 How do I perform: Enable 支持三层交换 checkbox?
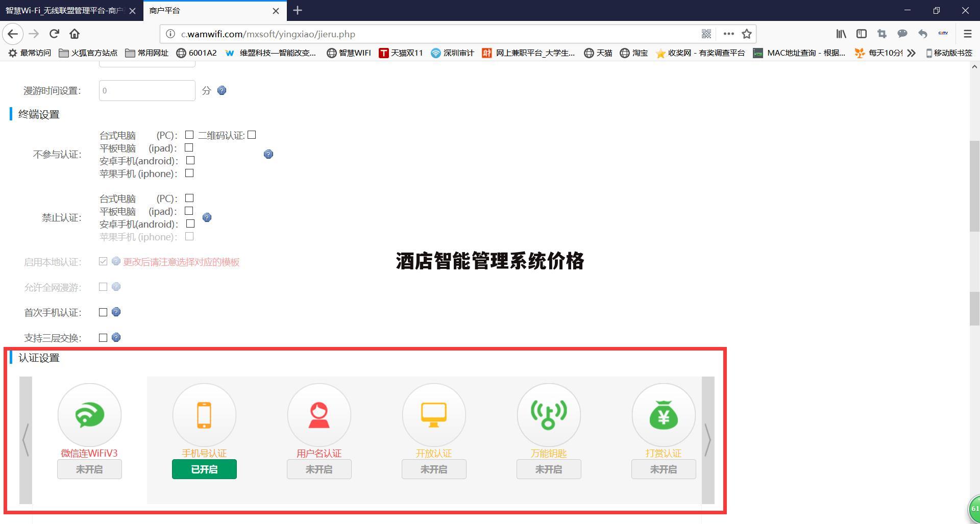pos(103,338)
